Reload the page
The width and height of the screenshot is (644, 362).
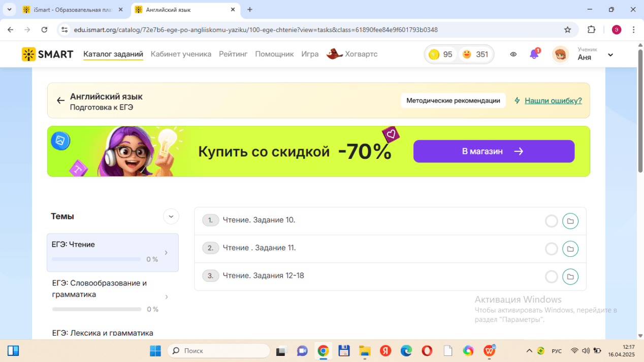tap(44, 30)
